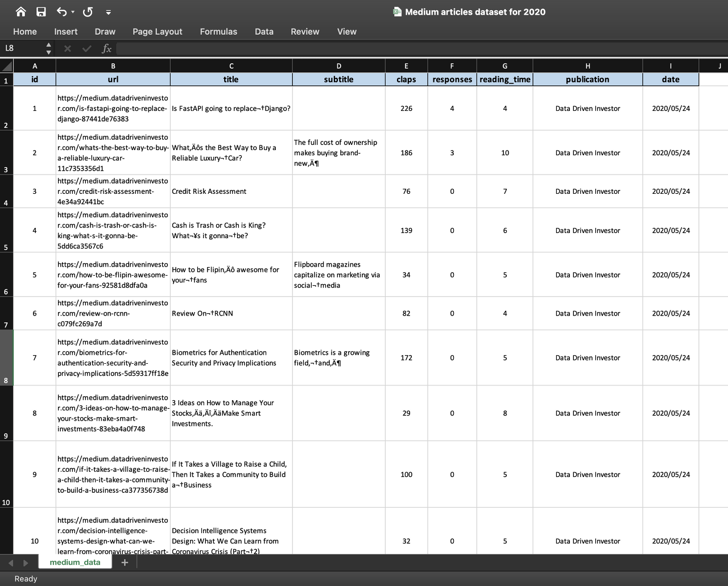Select the claps cell showing 100

point(406,474)
